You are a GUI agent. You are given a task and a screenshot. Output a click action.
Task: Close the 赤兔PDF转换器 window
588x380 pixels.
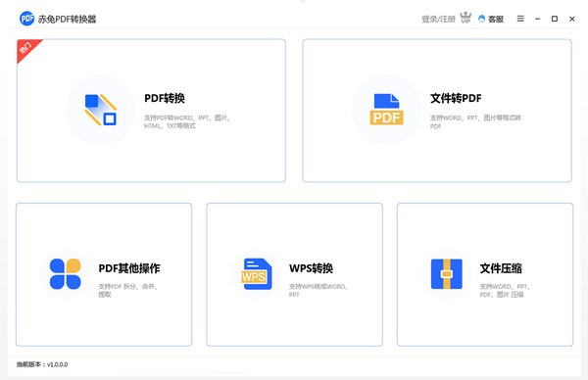[572, 19]
